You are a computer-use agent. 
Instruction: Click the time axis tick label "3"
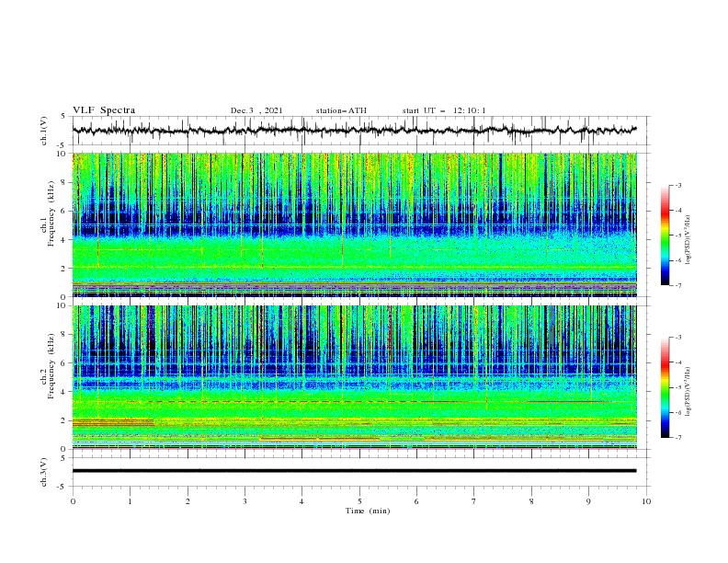click(x=245, y=501)
